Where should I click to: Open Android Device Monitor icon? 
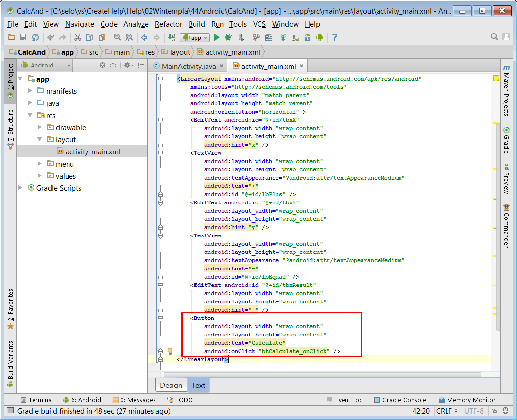(x=320, y=37)
